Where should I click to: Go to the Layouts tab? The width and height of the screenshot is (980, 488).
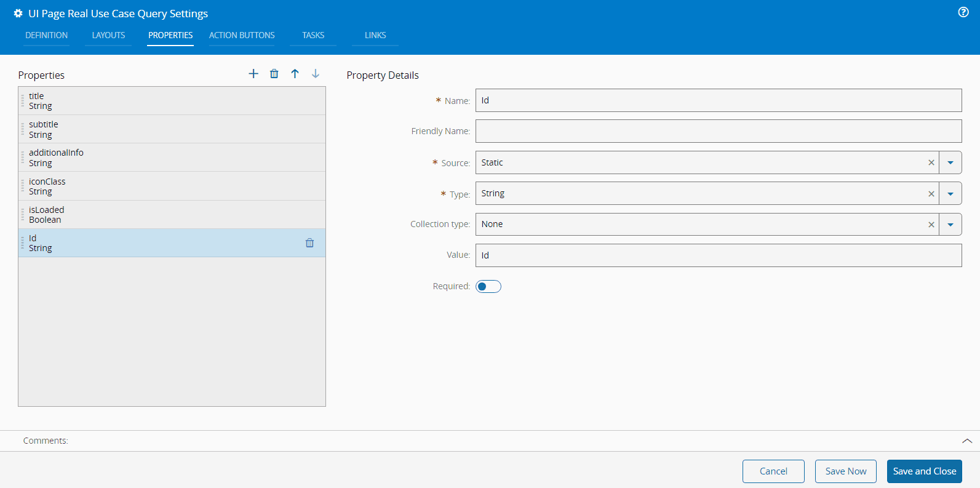108,36
